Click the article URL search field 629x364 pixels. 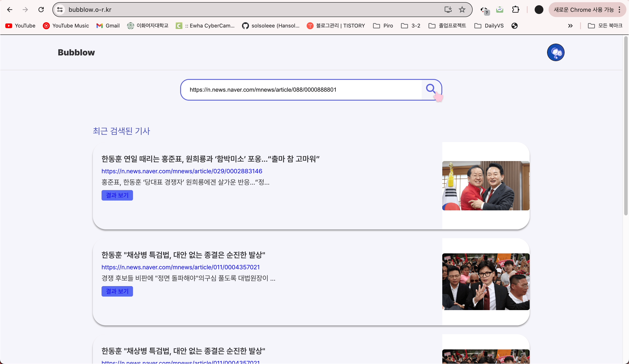[x=301, y=90]
